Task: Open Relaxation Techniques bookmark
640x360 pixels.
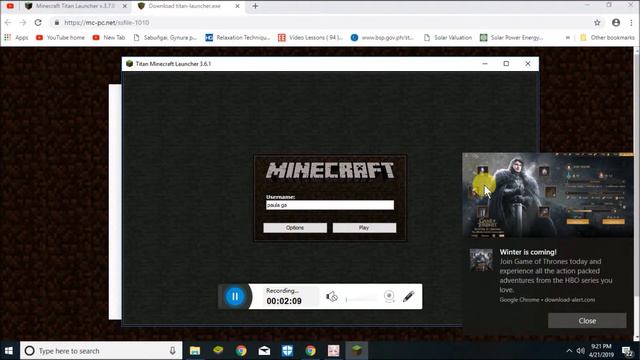Action: 238,38
